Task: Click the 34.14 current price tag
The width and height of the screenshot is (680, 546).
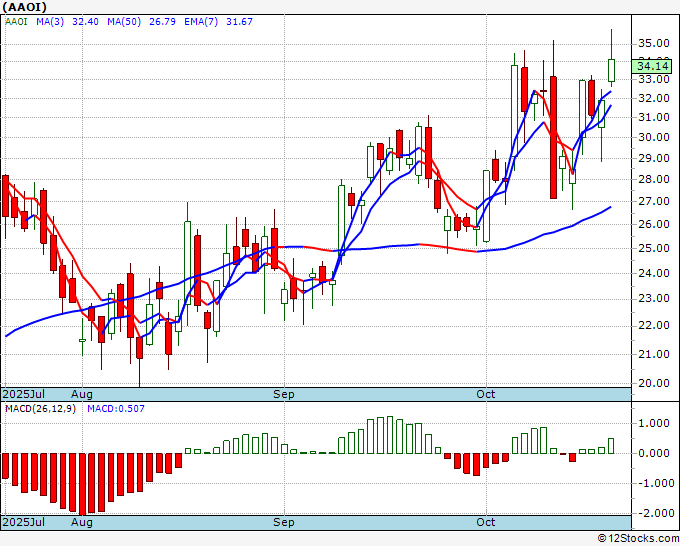Action: [x=654, y=66]
